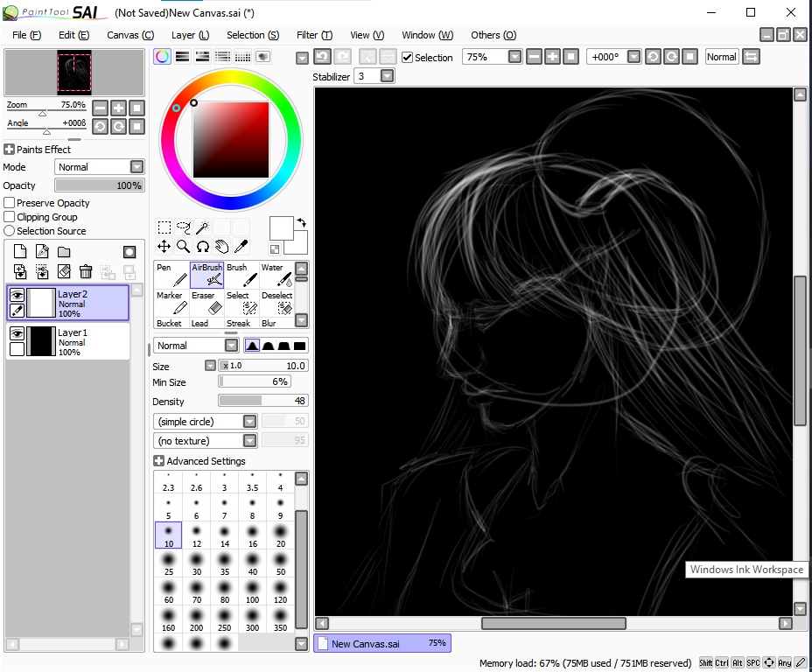812x672 pixels.
Task: Select the Eraser tool
Action: coord(206,303)
